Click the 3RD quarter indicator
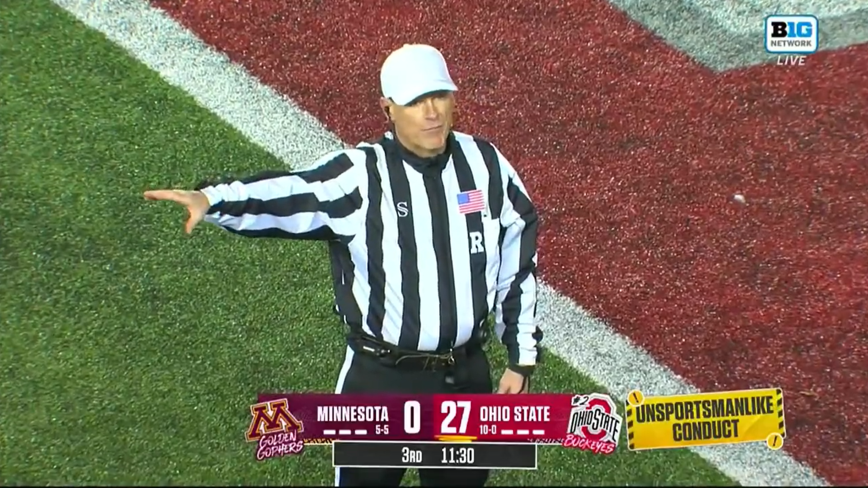Viewport: 868px width, 488px height. (412, 456)
